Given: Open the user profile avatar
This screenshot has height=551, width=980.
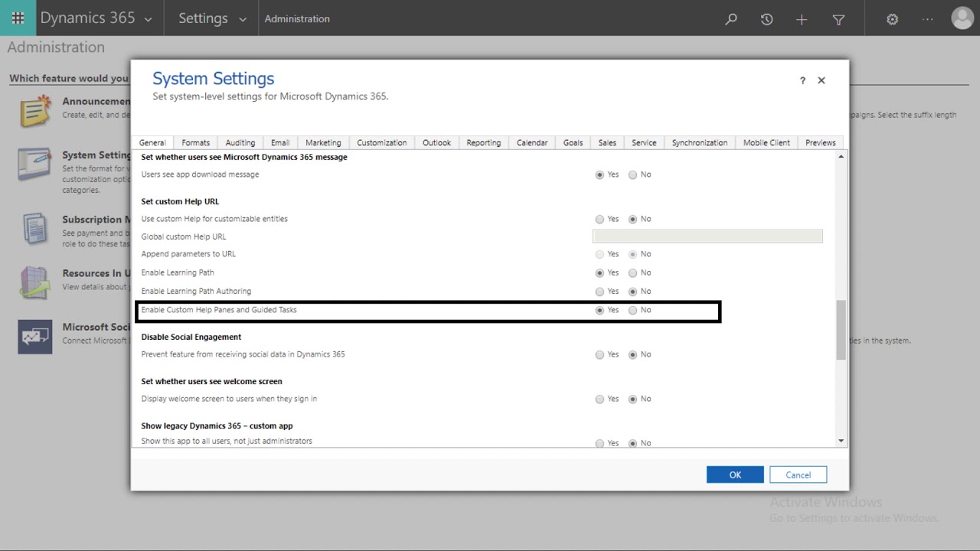Looking at the screenshot, I should [x=962, y=18].
